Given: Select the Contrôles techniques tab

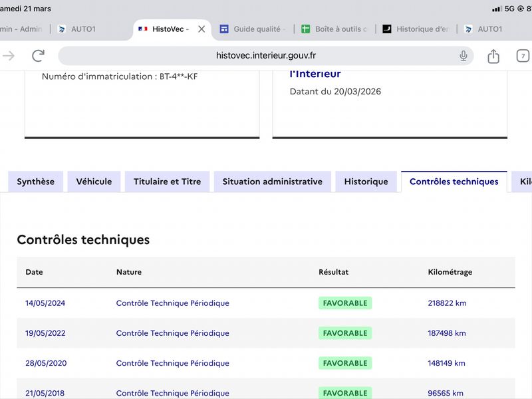Looking at the screenshot, I should 454,182.
